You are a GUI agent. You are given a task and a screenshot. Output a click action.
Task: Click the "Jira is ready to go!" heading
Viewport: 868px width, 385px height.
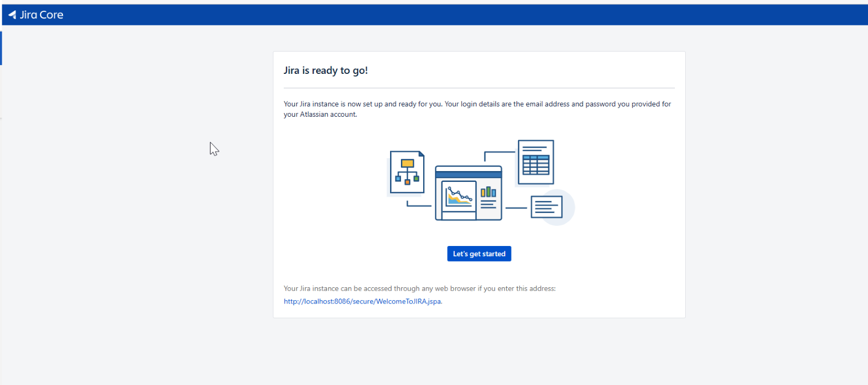325,70
